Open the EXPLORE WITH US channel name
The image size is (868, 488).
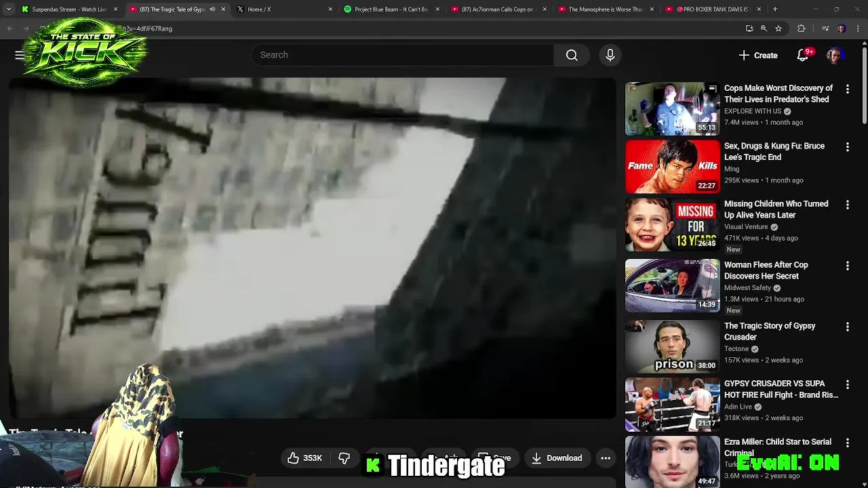pos(753,111)
